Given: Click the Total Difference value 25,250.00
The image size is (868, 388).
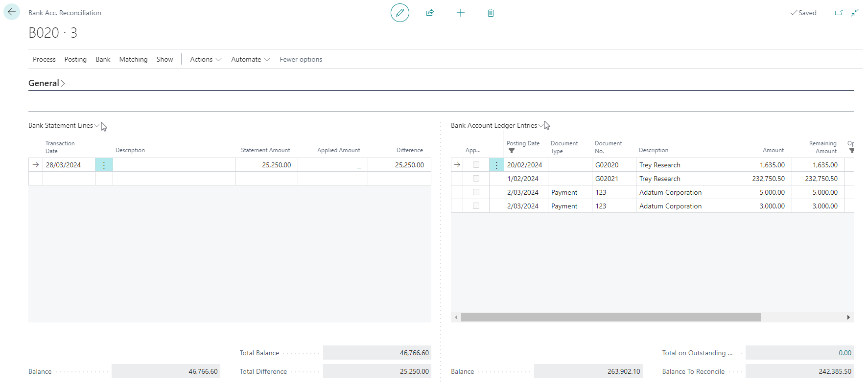Looking at the screenshot, I should point(377,371).
